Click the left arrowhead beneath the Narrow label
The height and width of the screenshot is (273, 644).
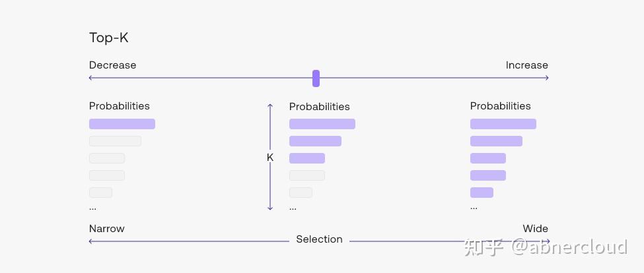[91, 241]
